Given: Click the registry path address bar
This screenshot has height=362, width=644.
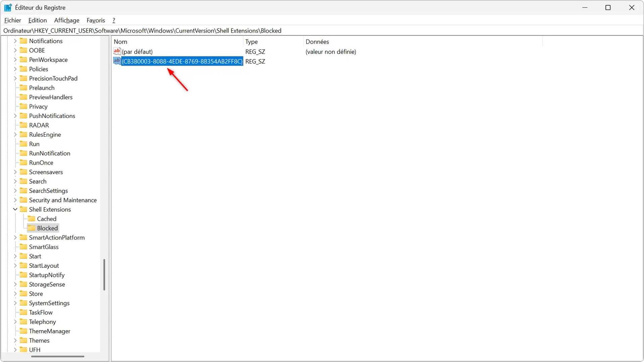Looking at the screenshot, I should click(x=321, y=31).
